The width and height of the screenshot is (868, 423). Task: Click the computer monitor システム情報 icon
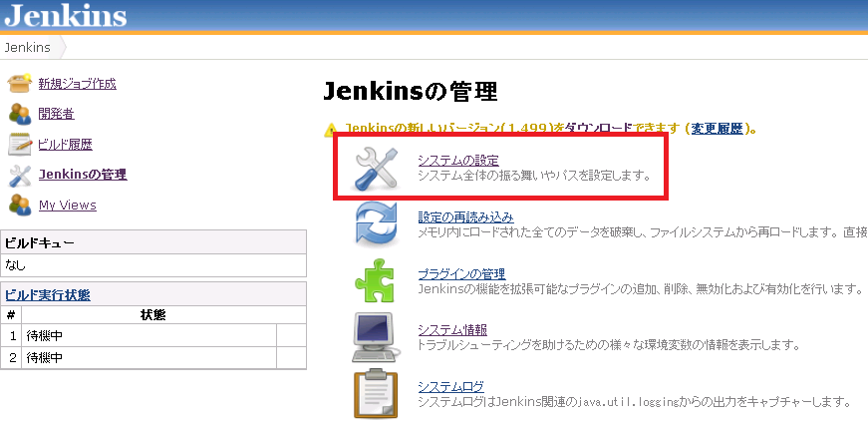click(376, 337)
